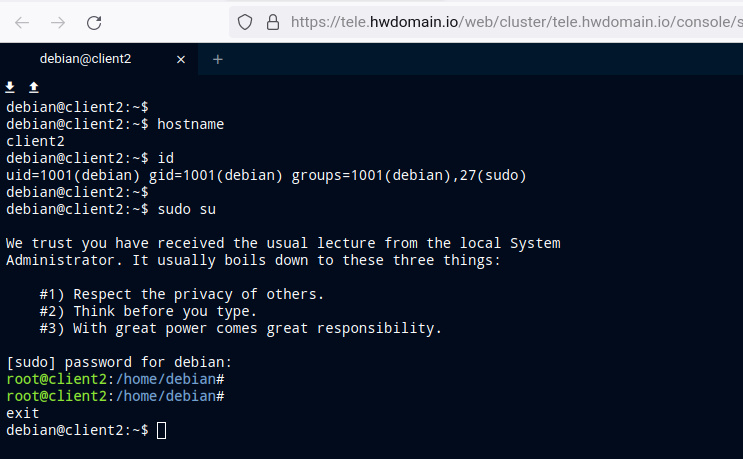Click the browser forward arrow

click(58, 22)
